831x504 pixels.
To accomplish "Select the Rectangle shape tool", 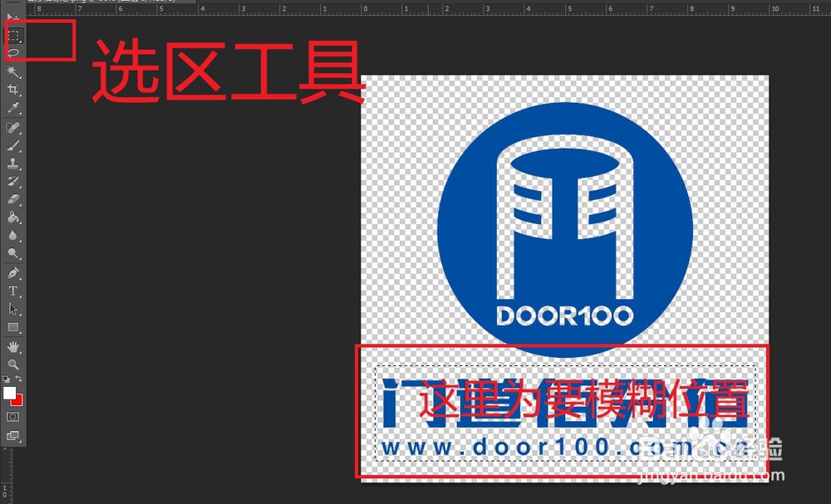I will pos(13,327).
